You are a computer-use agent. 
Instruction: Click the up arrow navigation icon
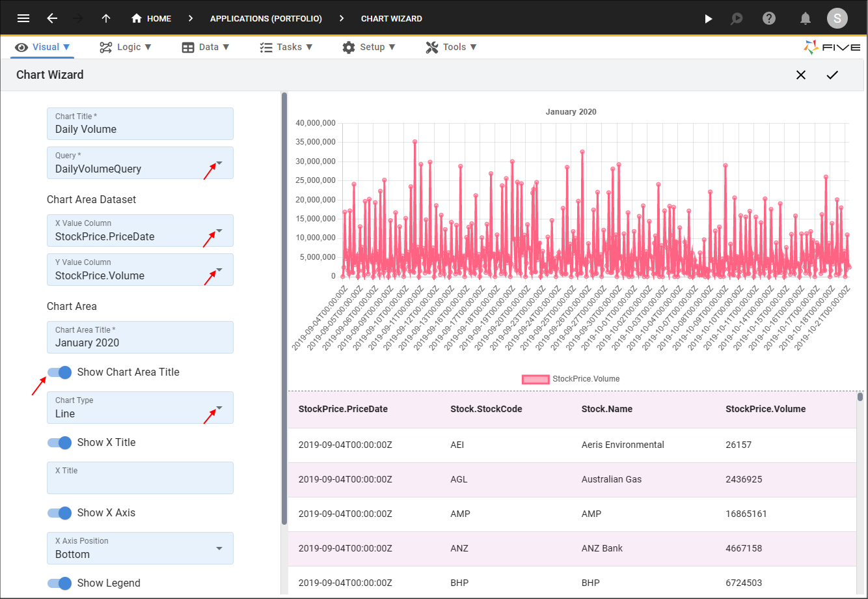point(106,18)
